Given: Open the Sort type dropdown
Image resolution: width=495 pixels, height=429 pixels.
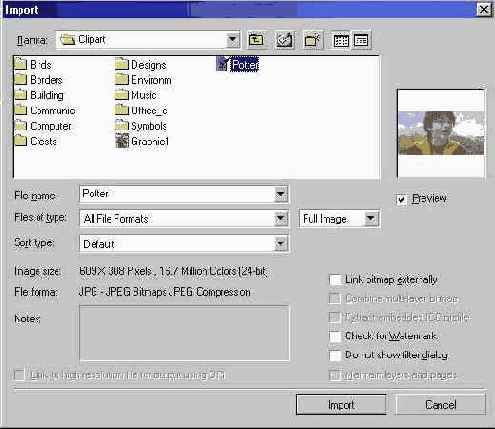Looking at the screenshot, I should 281,244.
